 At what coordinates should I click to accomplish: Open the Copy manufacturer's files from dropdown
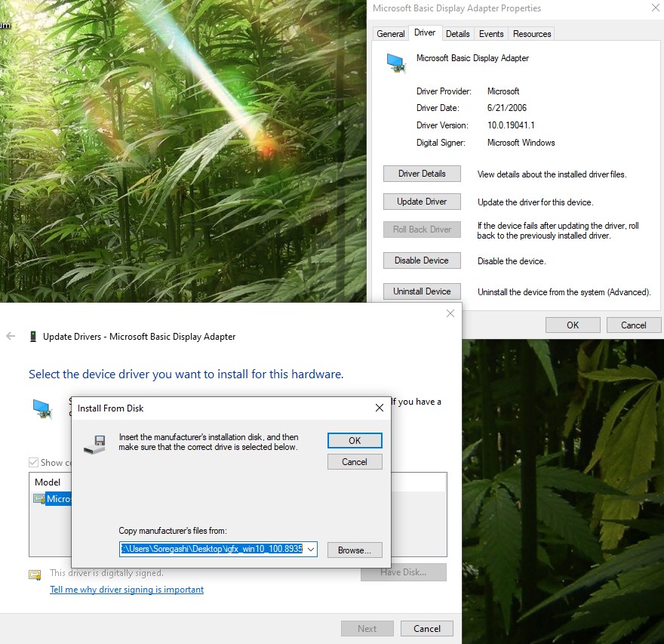click(x=311, y=550)
